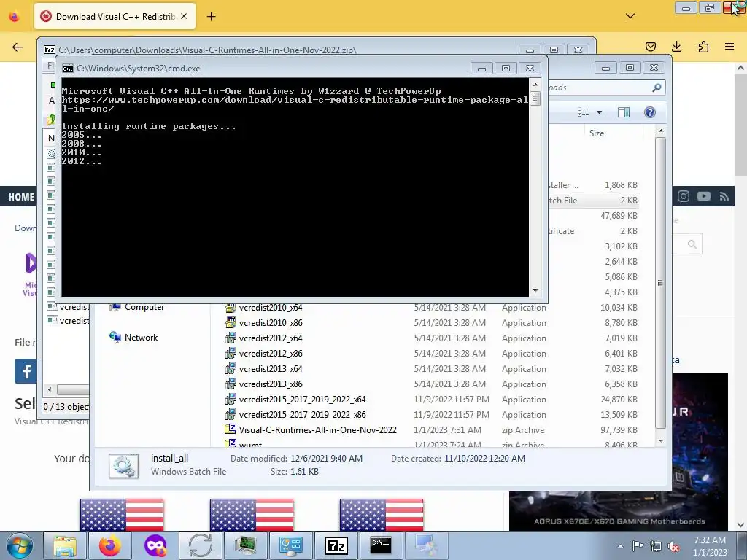
Task: Click the Explorer file list scroll up arrow
Action: coord(661,131)
